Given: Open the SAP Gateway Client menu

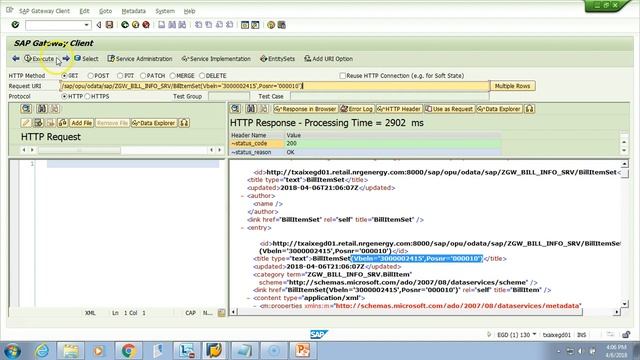Looking at the screenshot, I should tap(44, 11).
